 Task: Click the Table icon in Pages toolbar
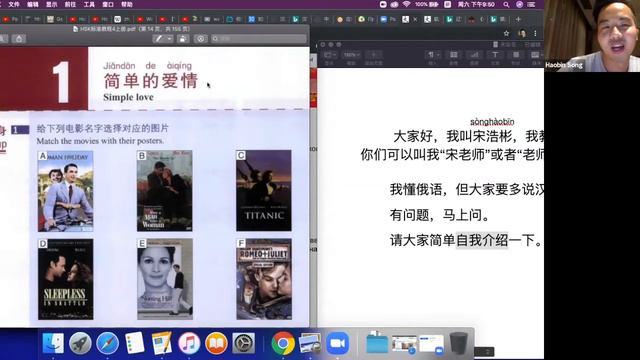pos(453,55)
